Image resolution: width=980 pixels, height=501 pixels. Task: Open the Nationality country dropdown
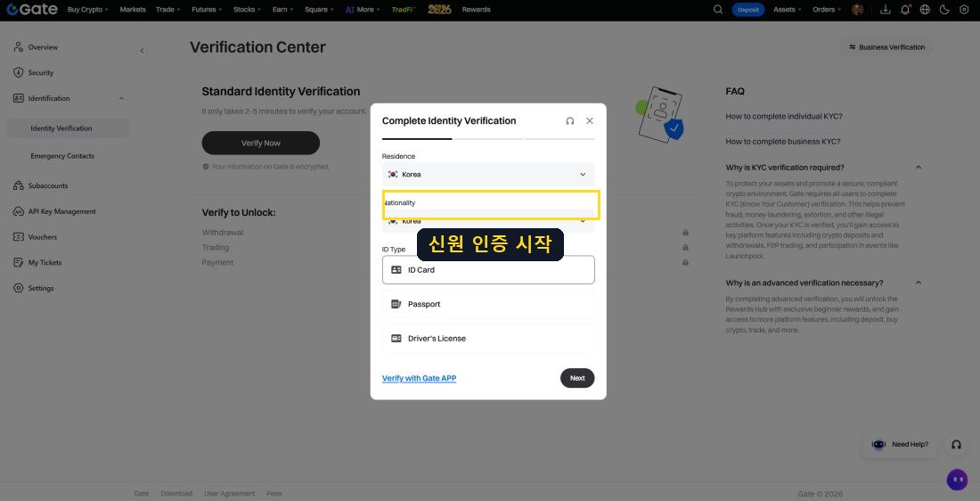tap(488, 221)
